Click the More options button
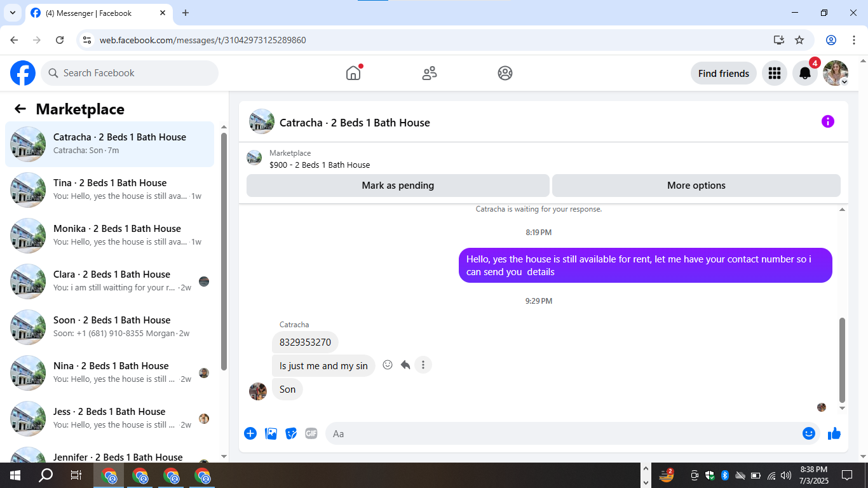Screen dimensions: 868x488 pyautogui.click(x=696, y=186)
